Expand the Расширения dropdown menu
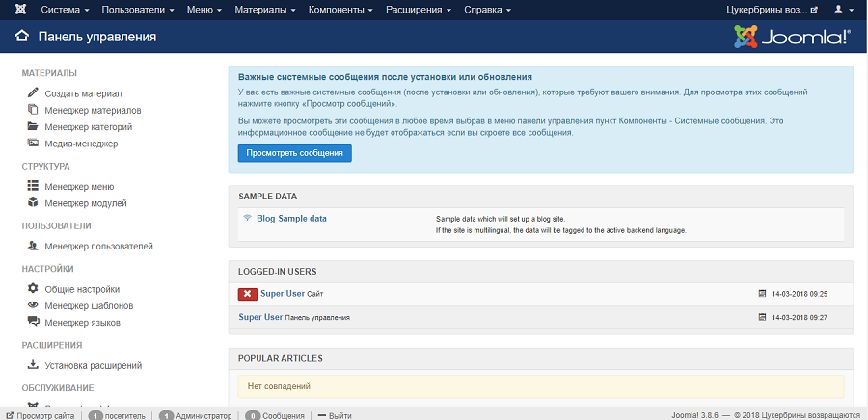 pyautogui.click(x=419, y=10)
